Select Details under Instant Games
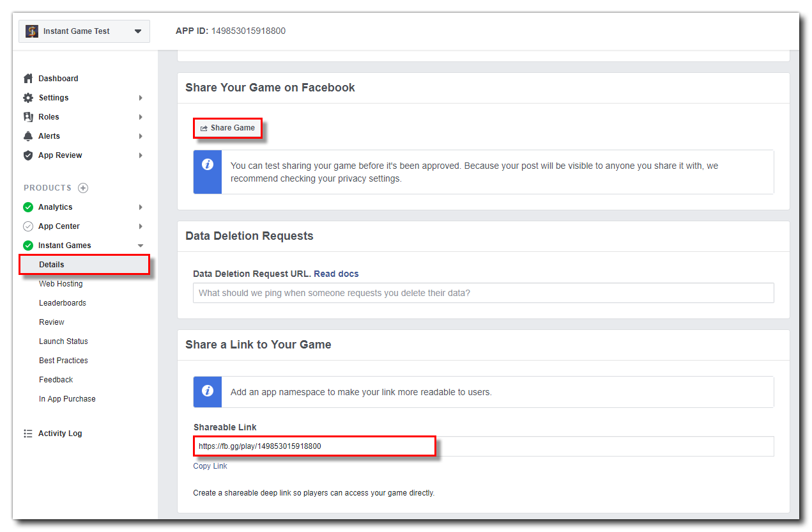 [x=84, y=265]
